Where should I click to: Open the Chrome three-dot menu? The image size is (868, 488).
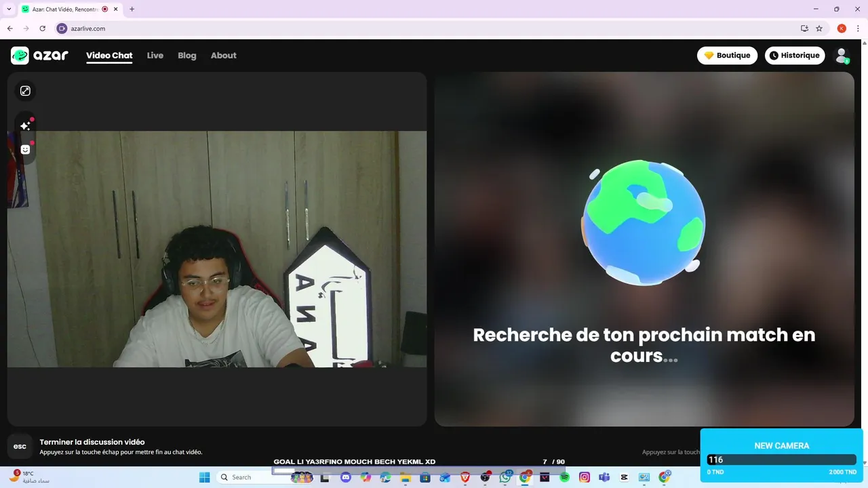tap(857, 28)
